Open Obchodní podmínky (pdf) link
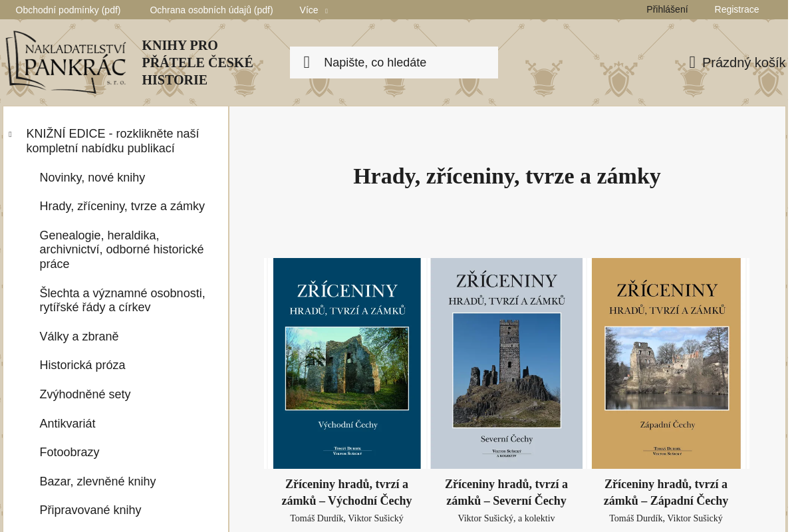Screen dimensions: 798x532 pos(68,10)
